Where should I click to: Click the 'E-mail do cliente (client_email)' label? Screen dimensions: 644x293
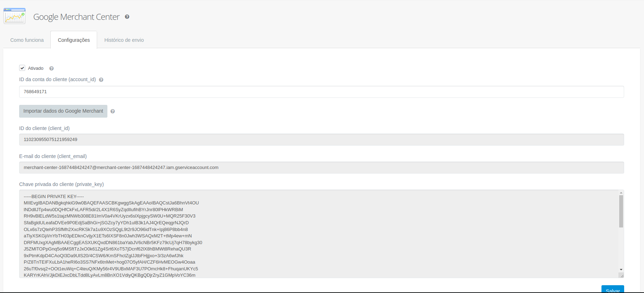pos(53,156)
